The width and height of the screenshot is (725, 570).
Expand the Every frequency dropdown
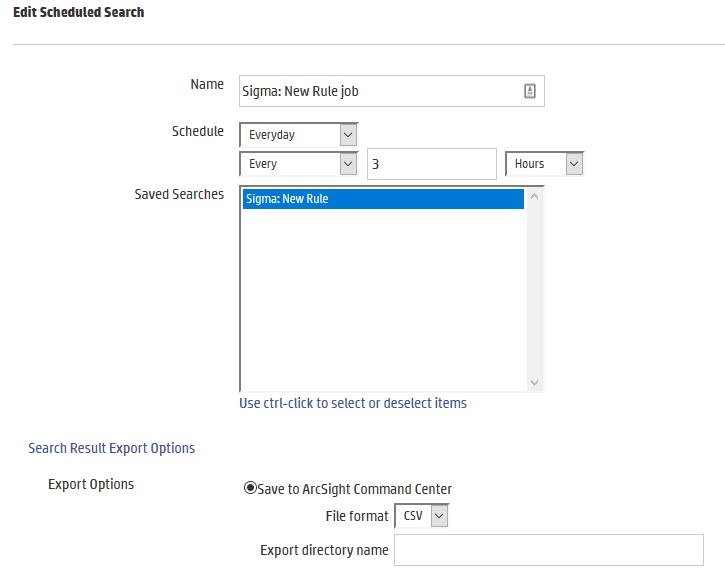pyautogui.click(x=298, y=163)
